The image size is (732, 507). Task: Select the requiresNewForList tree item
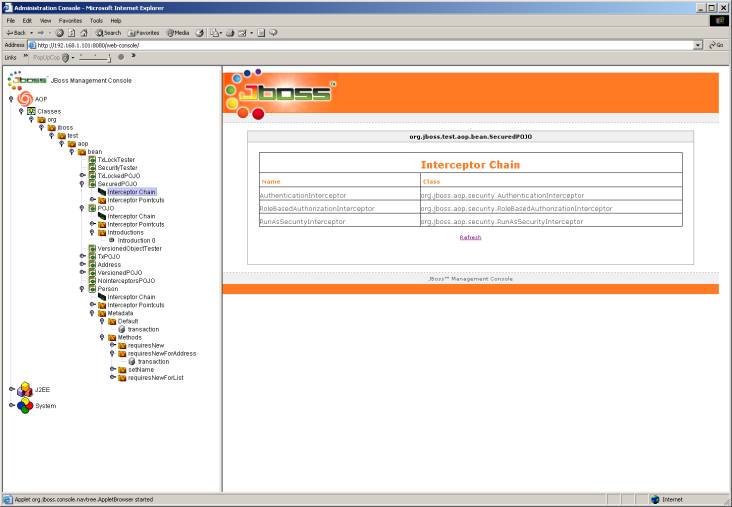coord(155,377)
